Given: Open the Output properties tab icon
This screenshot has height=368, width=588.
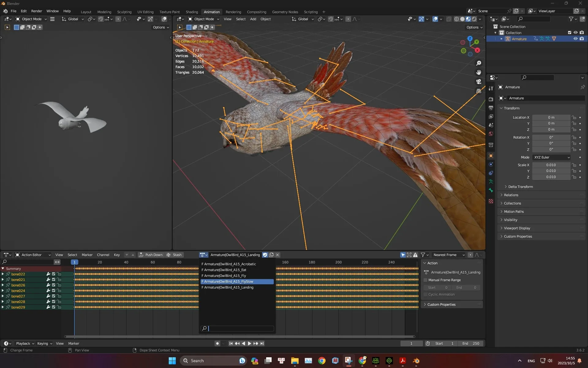Looking at the screenshot, I should 491,108.
